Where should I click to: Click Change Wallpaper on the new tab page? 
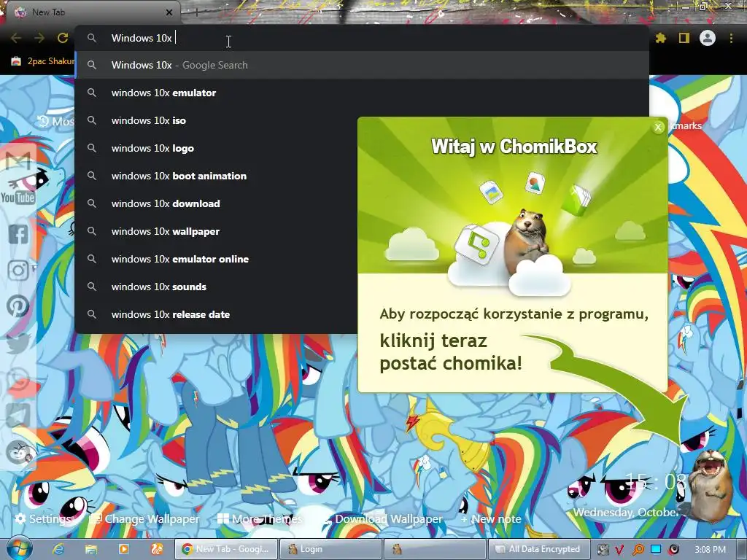pyautogui.click(x=145, y=518)
